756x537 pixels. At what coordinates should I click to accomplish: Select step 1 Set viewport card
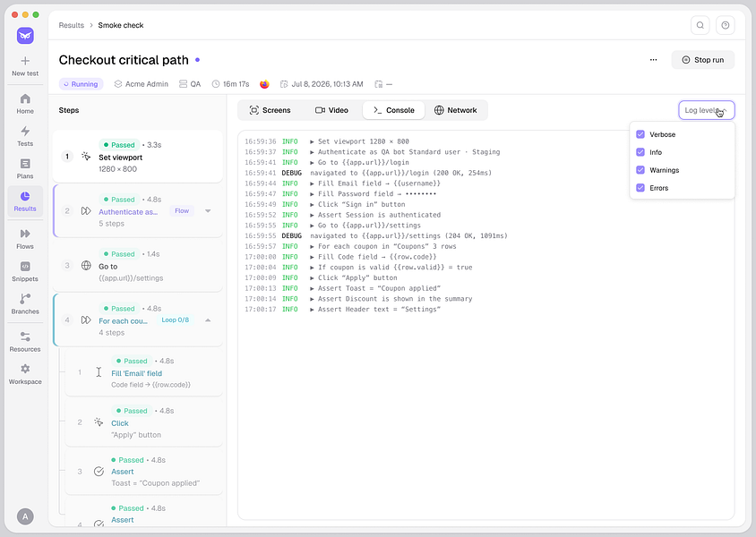138,156
